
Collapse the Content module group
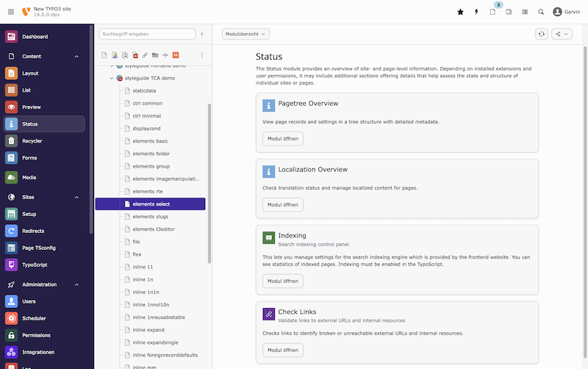tap(76, 56)
